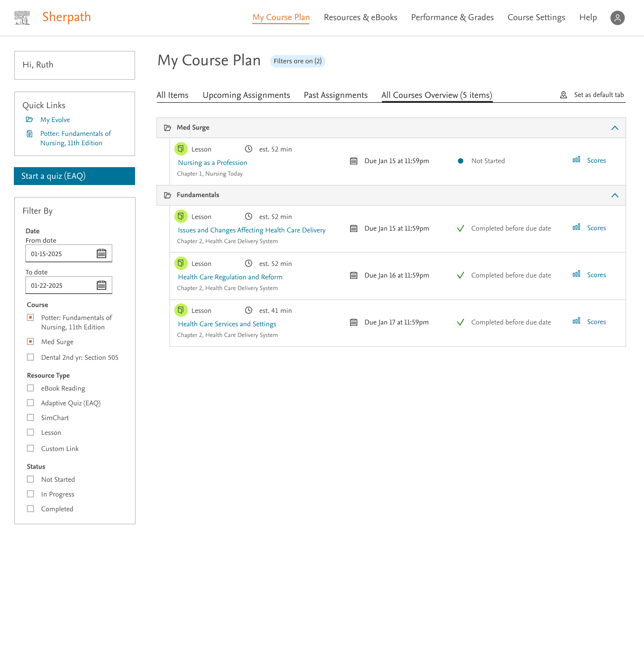The width and height of the screenshot is (644, 665).
Task: Click the Elsevier tree logo icon
Action: pos(22,17)
